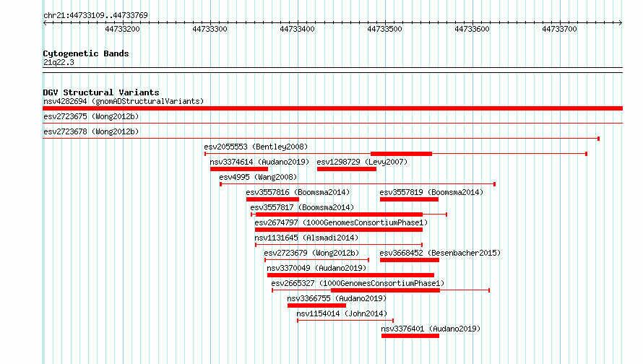Open nsv3366755 (Audano2019) label
This screenshot has height=364, width=643.
(x=337, y=298)
